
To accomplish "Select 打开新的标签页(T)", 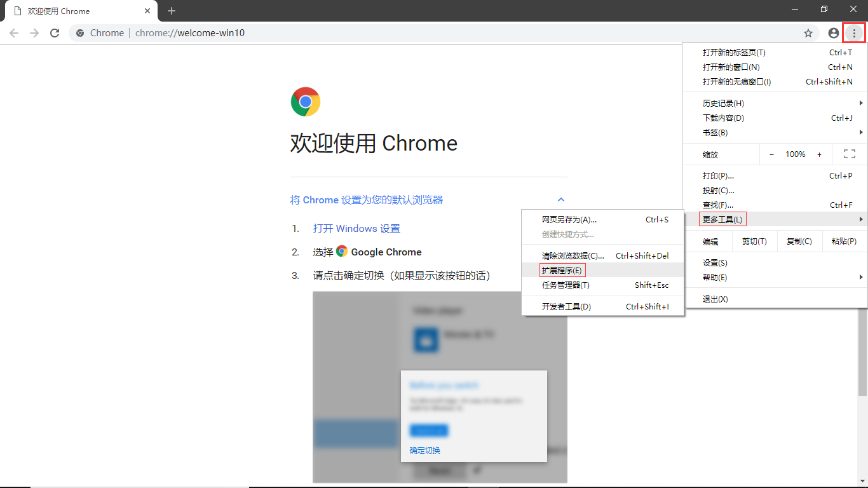I will point(775,52).
